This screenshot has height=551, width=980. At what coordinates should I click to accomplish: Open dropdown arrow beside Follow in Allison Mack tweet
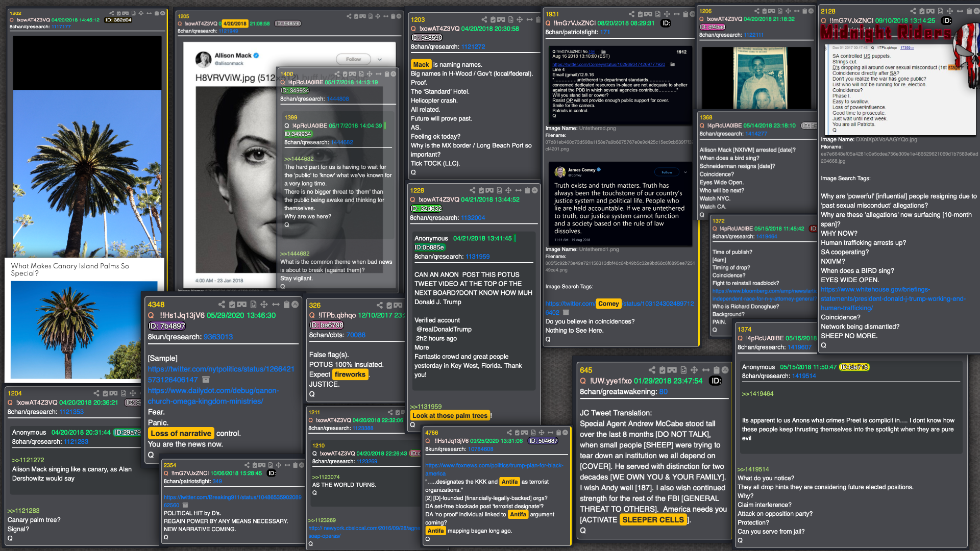point(380,59)
